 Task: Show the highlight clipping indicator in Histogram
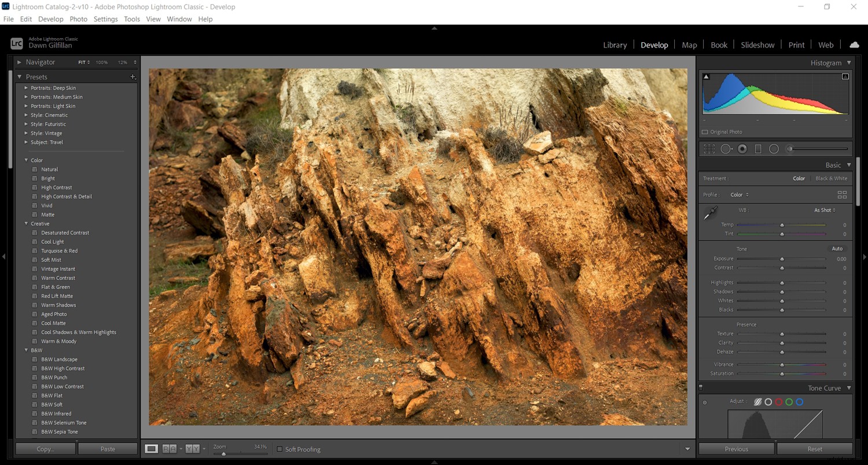(x=845, y=76)
